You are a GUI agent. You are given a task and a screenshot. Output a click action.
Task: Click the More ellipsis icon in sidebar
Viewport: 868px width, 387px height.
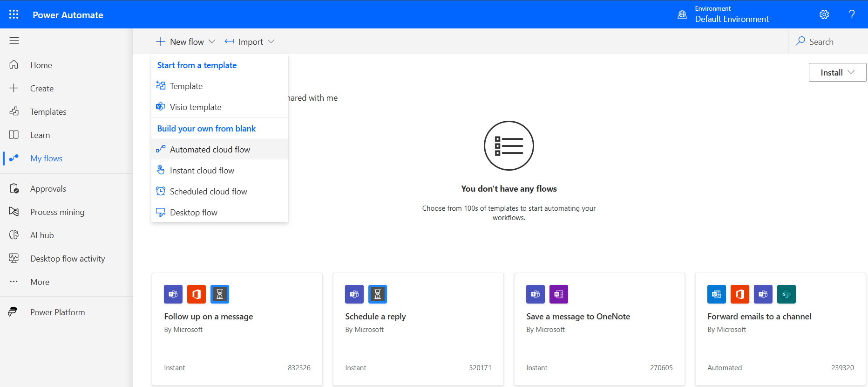click(x=14, y=282)
